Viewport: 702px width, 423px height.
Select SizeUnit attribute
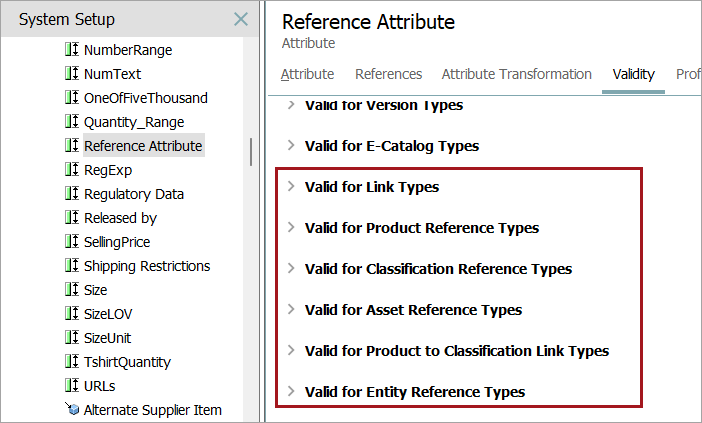(107, 338)
